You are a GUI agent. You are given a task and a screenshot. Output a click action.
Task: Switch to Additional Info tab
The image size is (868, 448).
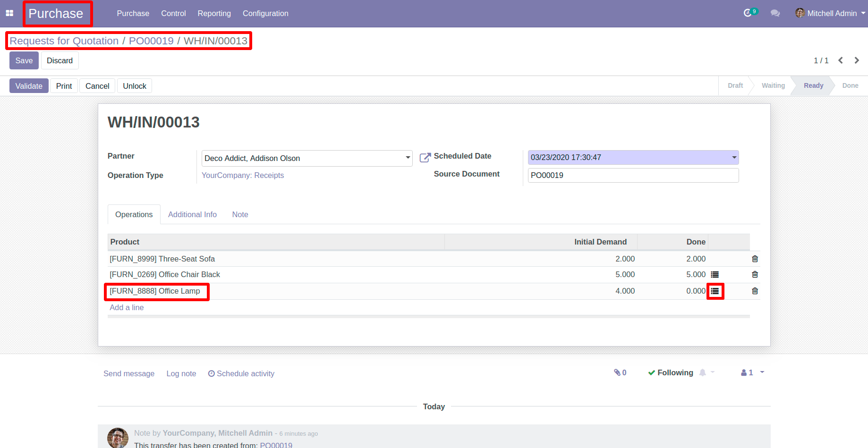[x=192, y=214]
